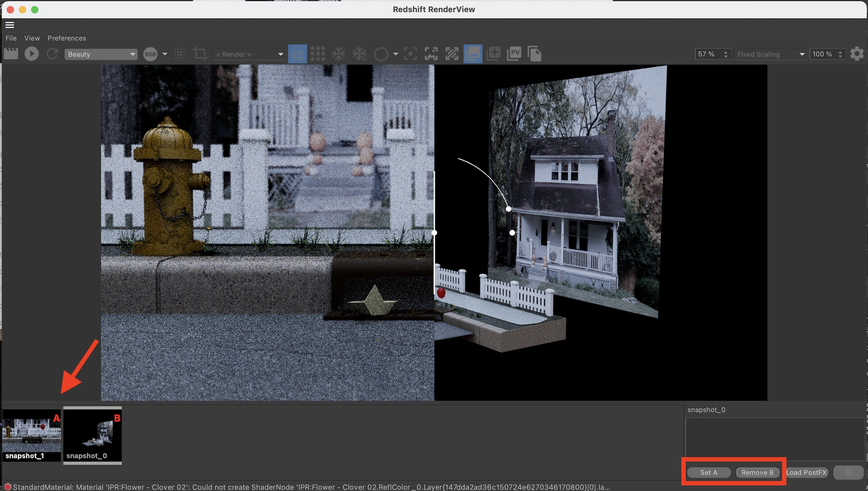Click the snowflake freeze icon
The image size is (868, 491).
click(339, 54)
